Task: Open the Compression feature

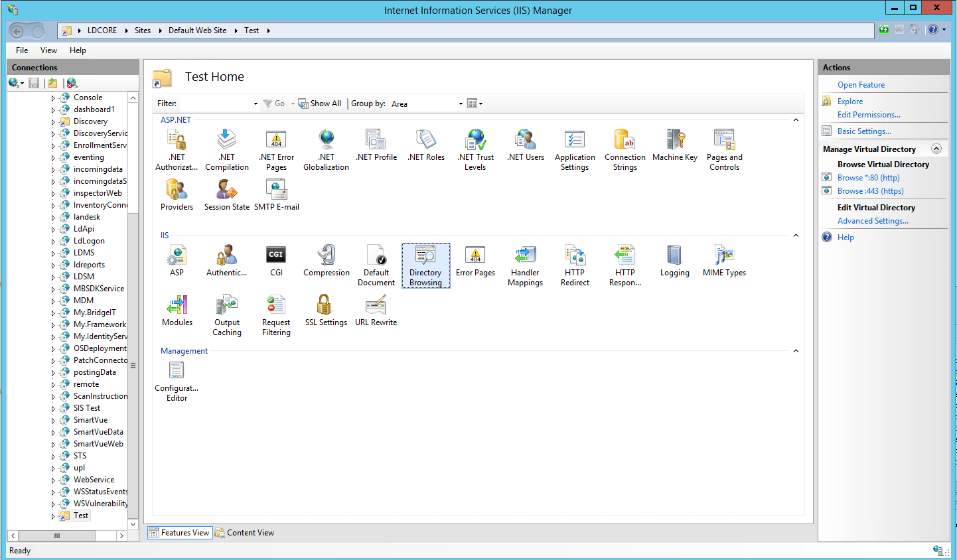Action: [326, 261]
